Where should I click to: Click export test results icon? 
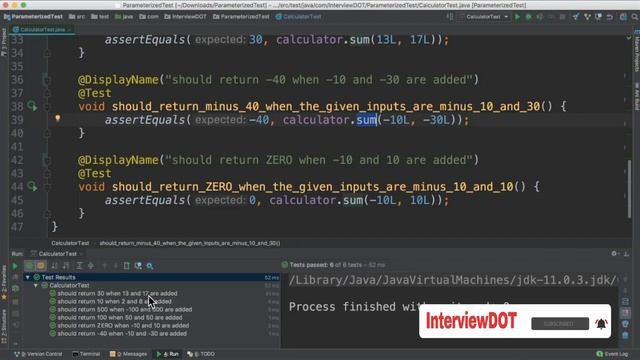127,266
